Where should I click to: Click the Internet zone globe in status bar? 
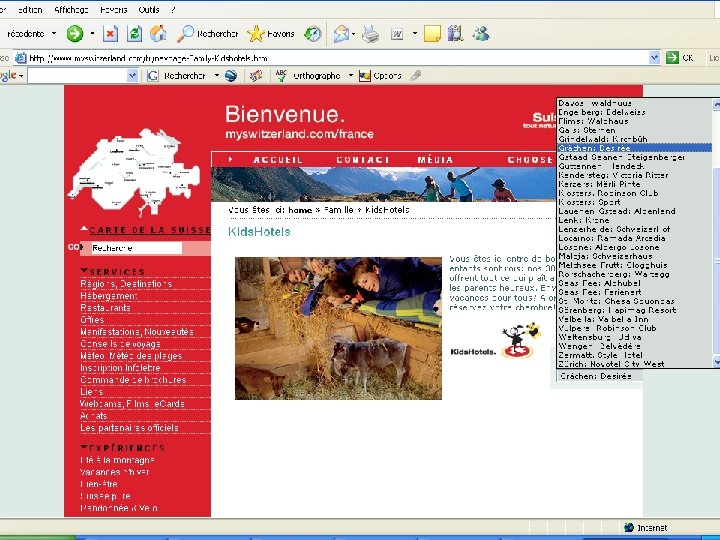click(629, 528)
